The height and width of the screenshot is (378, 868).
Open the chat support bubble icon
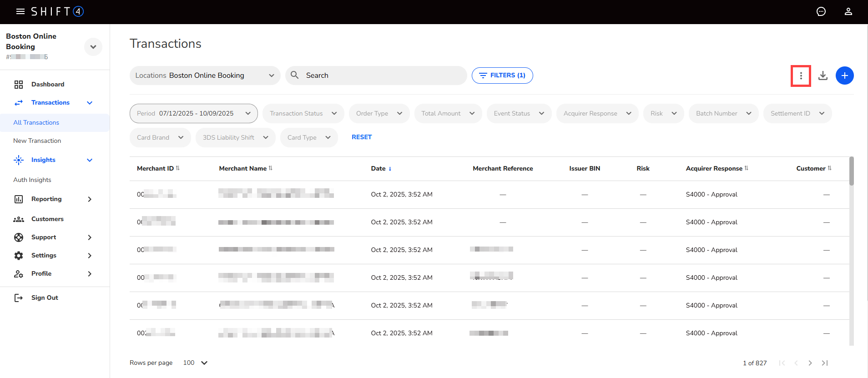click(x=821, y=11)
